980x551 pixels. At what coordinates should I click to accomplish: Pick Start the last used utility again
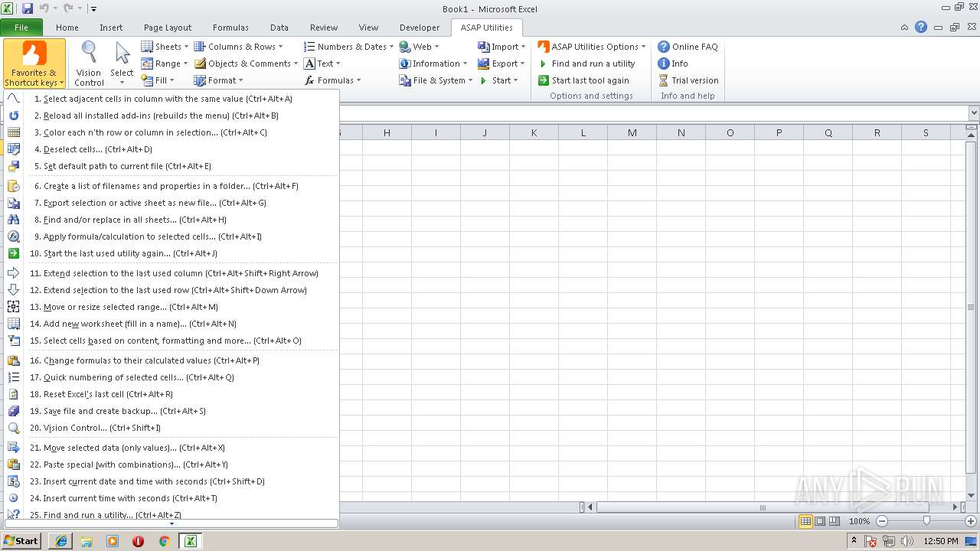click(171, 253)
